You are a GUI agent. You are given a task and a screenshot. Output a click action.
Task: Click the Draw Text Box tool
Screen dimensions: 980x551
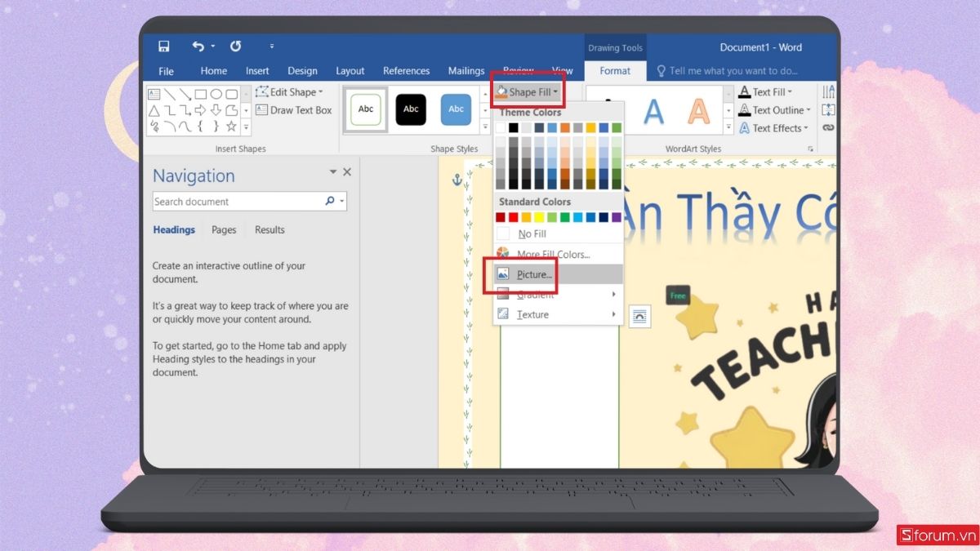pyautogui.click(x=294, y=110)
